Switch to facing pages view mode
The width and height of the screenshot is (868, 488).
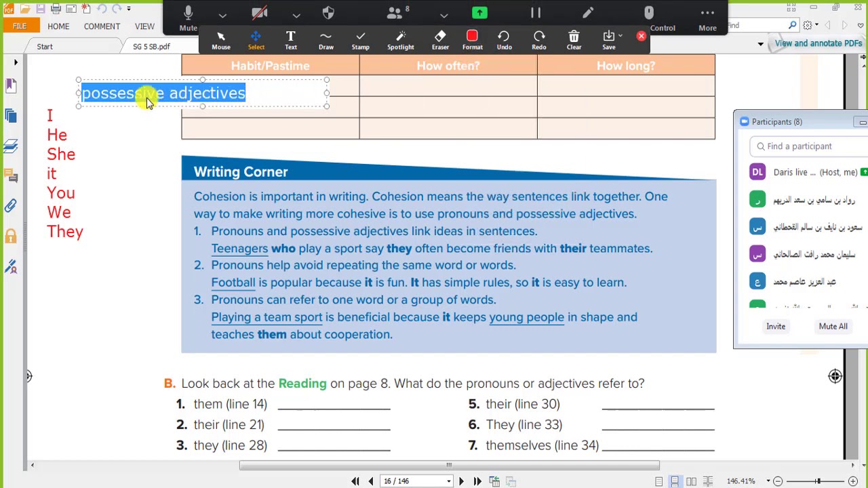690,481
